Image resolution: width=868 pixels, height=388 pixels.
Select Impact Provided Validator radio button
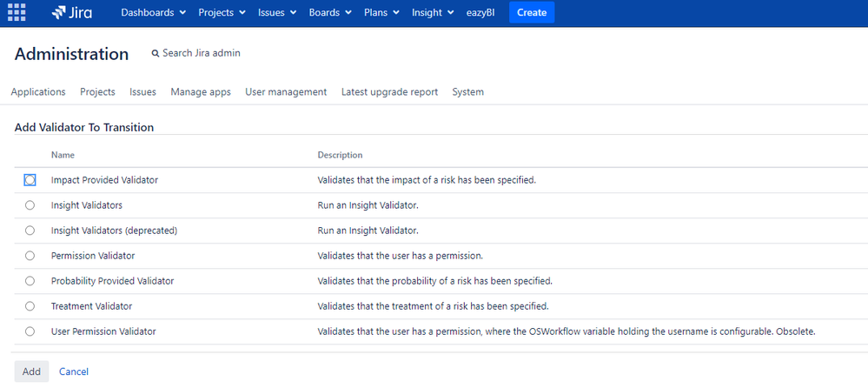coord(30,180)
